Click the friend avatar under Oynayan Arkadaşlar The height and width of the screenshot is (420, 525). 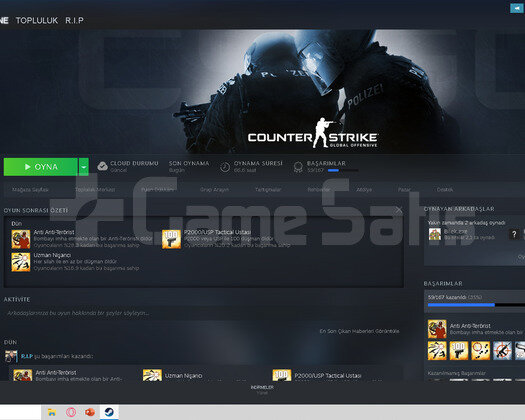[x=435, y=234]
